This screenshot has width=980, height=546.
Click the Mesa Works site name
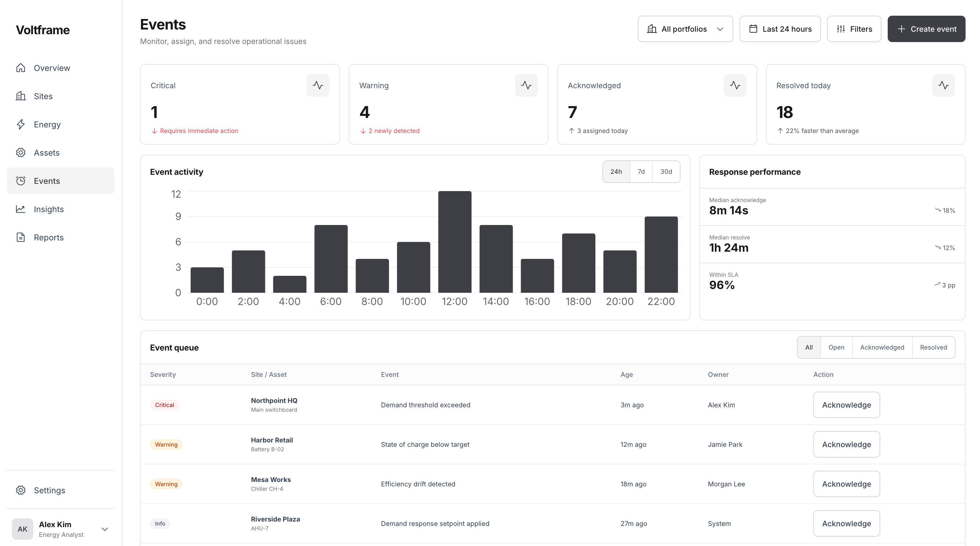tap(271, 479)
